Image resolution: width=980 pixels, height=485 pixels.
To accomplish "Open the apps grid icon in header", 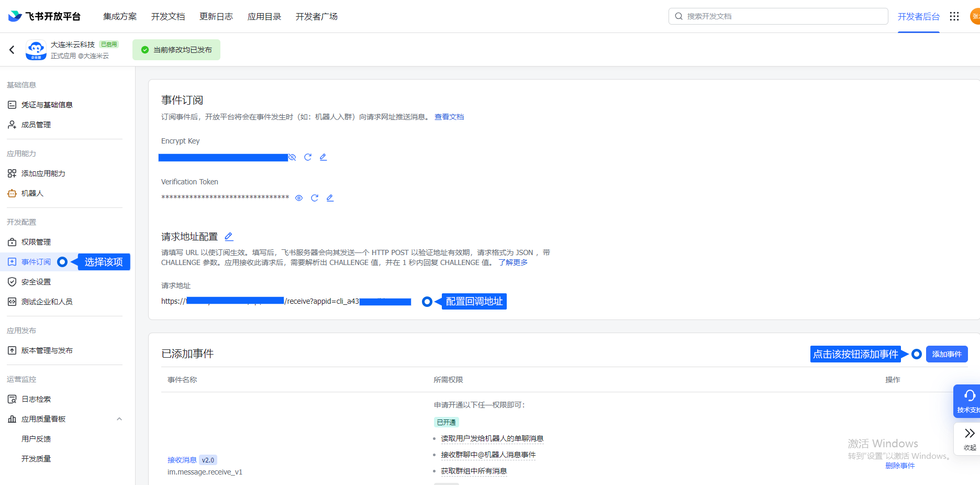I will pyautogui.click(x=954, y=16).
